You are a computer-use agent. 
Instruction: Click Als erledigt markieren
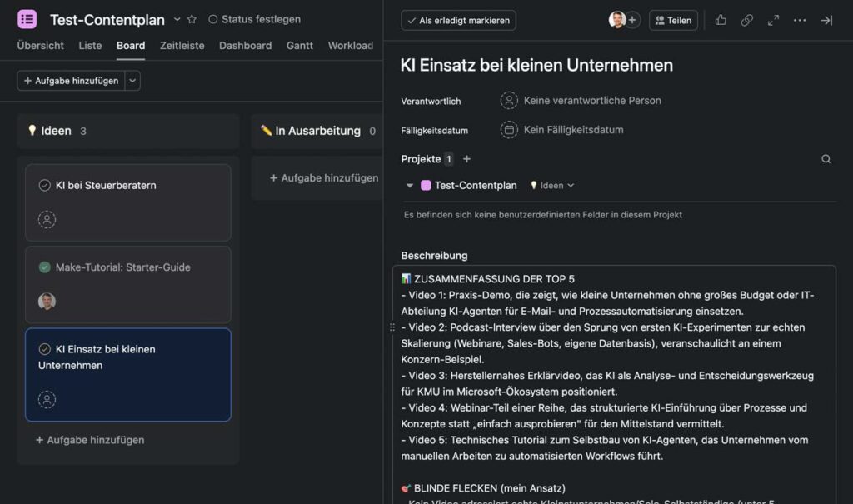pos(459,21)
